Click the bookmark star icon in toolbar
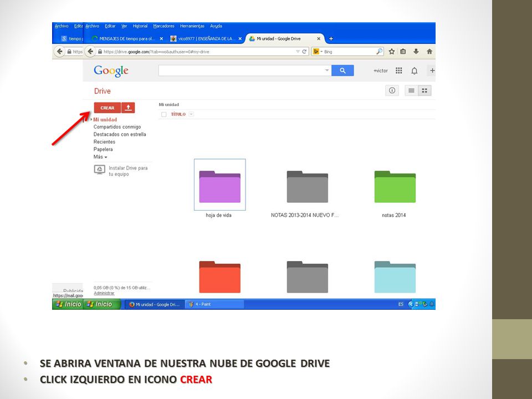The image size is (532, 399). click(392, 52)
